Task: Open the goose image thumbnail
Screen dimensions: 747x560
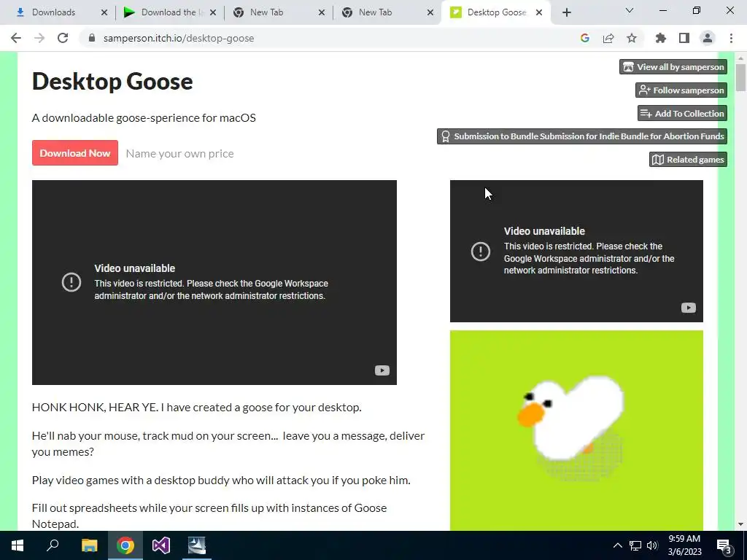Action: coord(576,430)
